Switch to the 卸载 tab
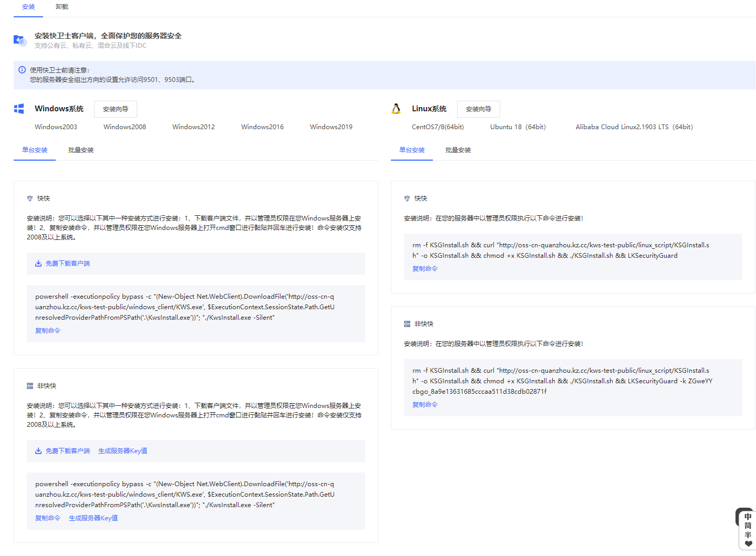756x556 pixels. (x=62, y=7)
